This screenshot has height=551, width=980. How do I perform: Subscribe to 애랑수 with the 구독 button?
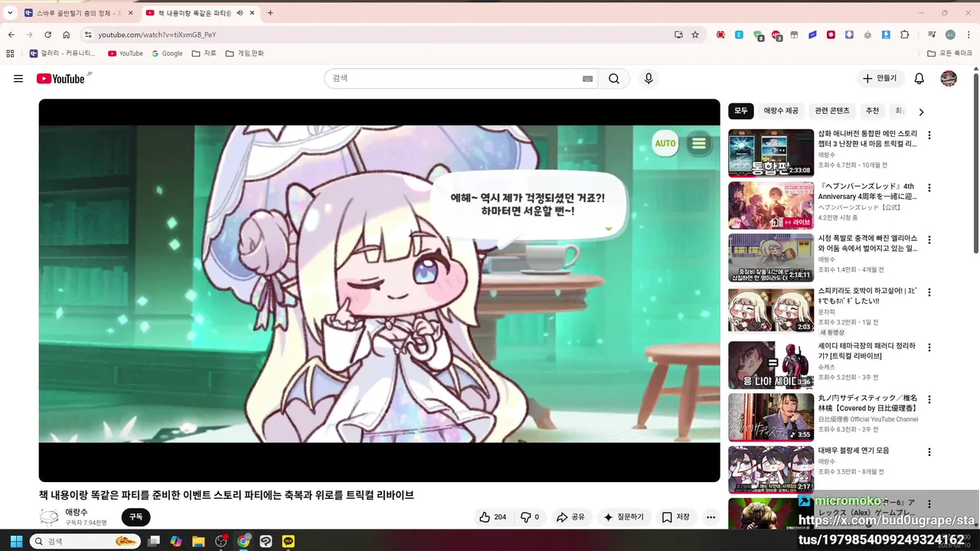click(136, 517)
